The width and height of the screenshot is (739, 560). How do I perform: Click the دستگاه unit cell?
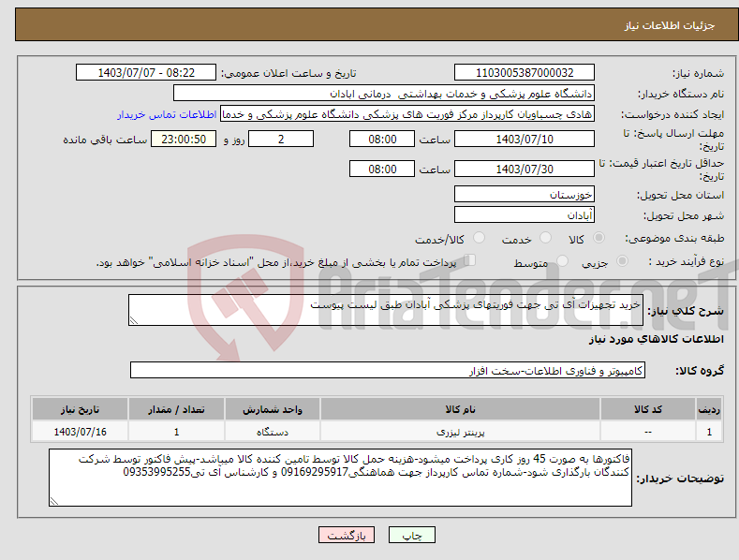(273, 432)
